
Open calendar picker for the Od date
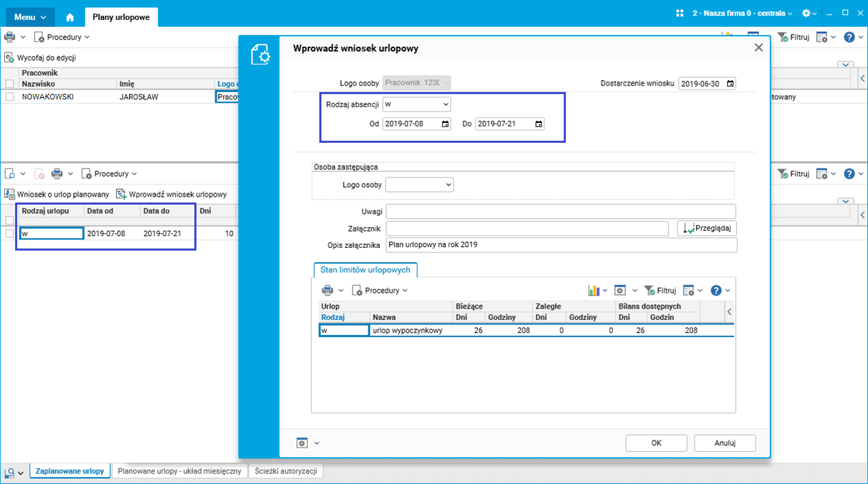(446, 124)
